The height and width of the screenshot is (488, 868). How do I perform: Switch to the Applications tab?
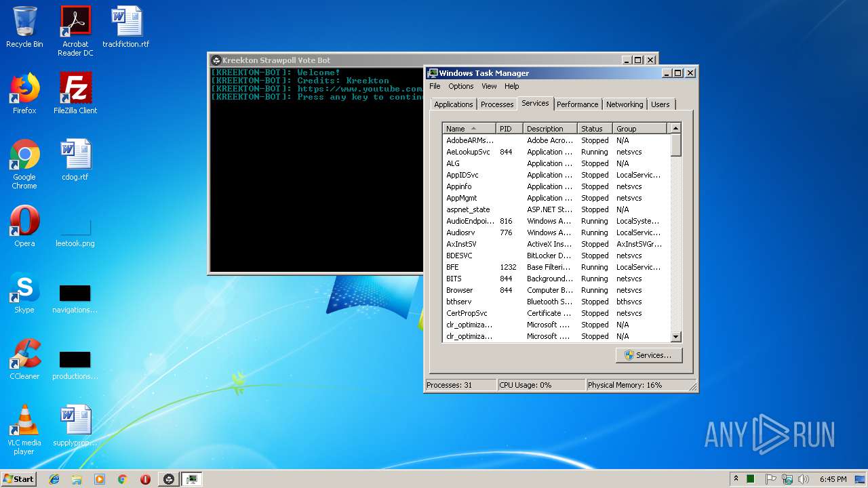pos(454,104)
